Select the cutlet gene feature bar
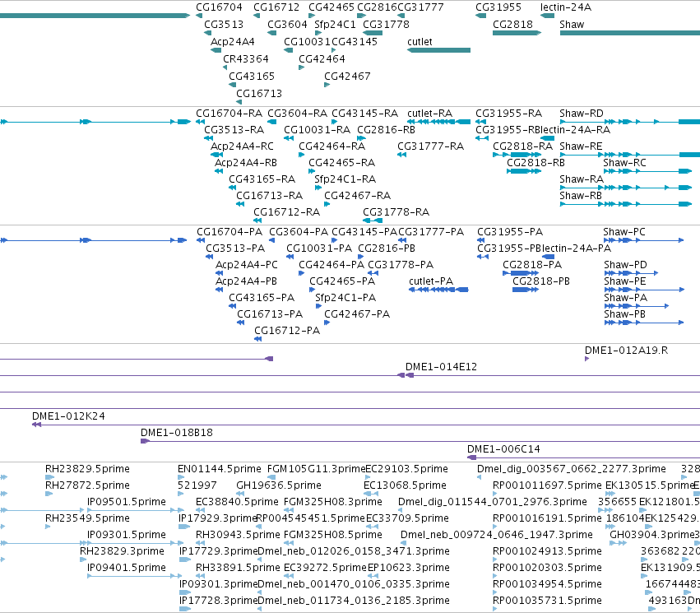The width and height of the screenshot is (700, 613). click(x=438, y=50)
